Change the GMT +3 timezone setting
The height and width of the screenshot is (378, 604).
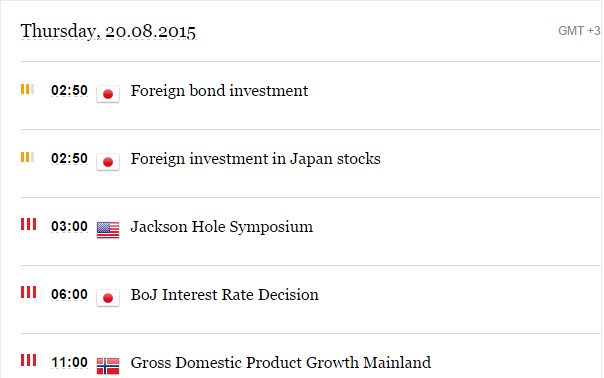coord(579,31)
